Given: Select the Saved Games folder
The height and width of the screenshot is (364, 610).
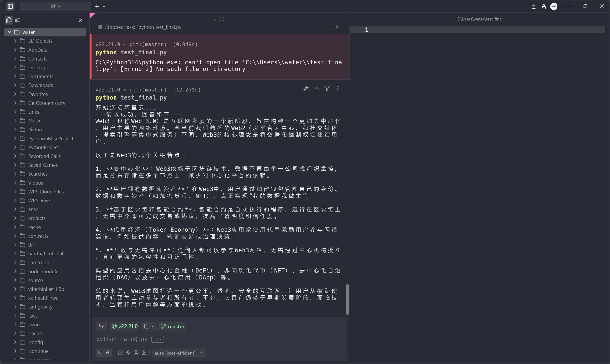Looking at the screenshot, I should click(45, 165).
